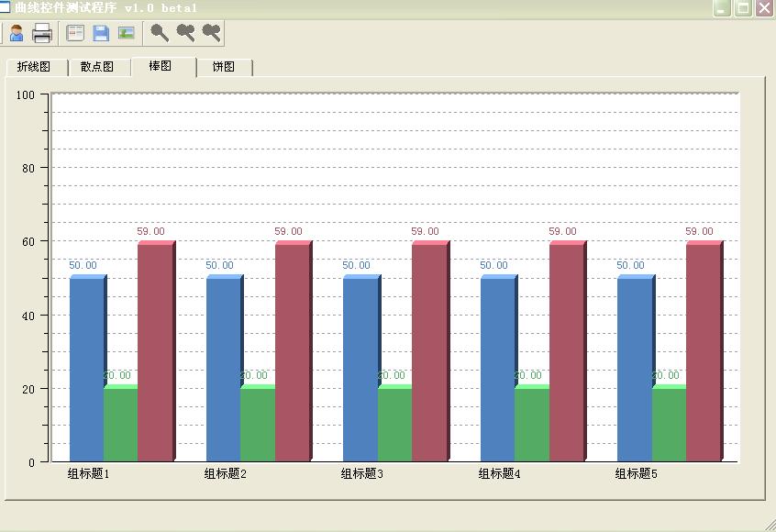
Task: Select the red bar of 组标题3
Action: pos(429,353)
